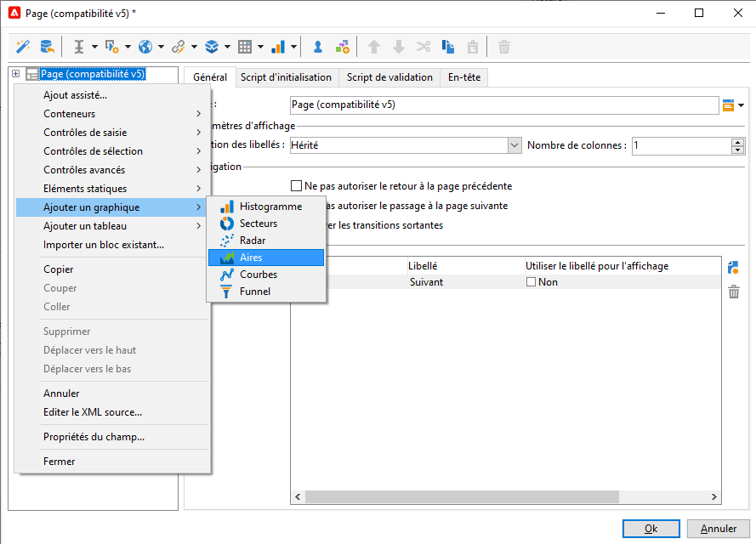This screenshot has width=756, height=544.
Task: Choose Ajout assisté... menu entry
Action: 113,95
